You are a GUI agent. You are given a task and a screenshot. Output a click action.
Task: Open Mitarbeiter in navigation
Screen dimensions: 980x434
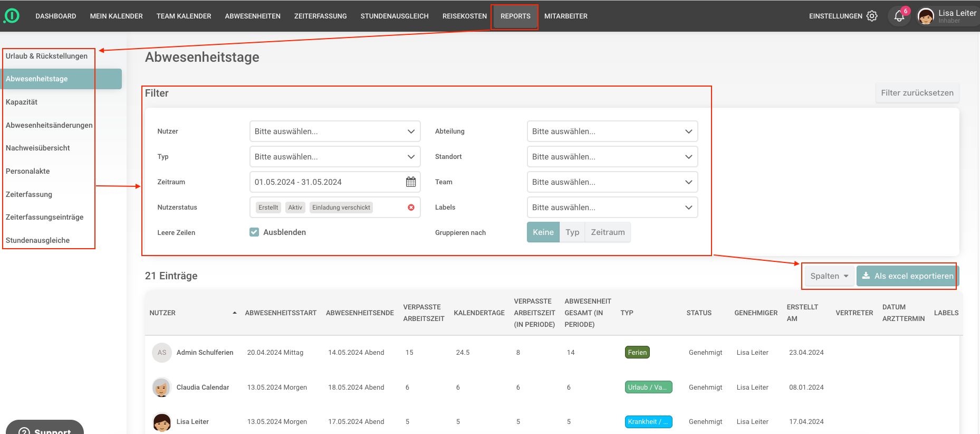(x=566, y=16)
